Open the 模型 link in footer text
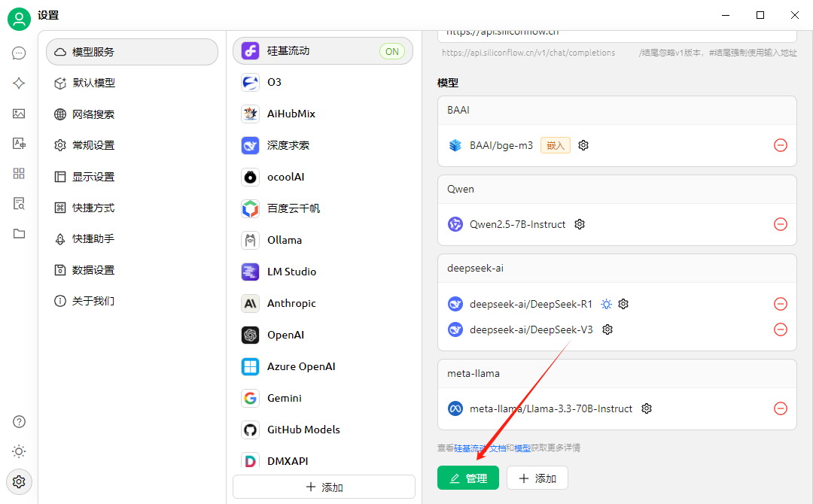813x504 pixels. pos(522,448)
